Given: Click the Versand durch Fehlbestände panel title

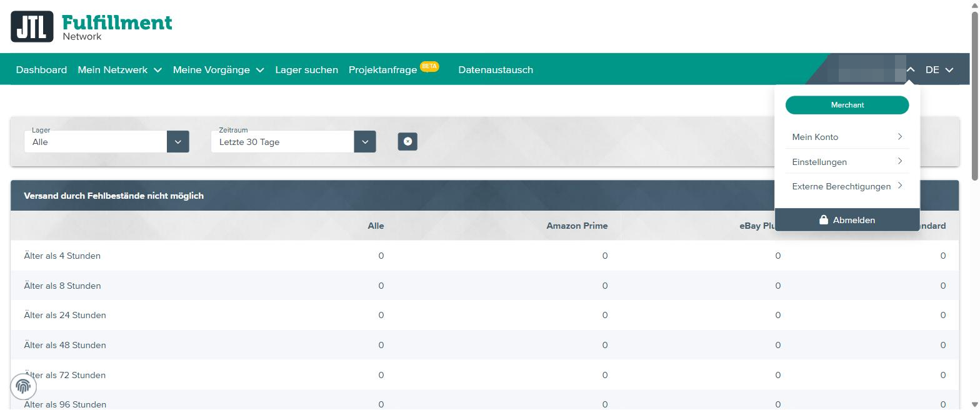Looking at the screenshot, I should tap(114, 196).
